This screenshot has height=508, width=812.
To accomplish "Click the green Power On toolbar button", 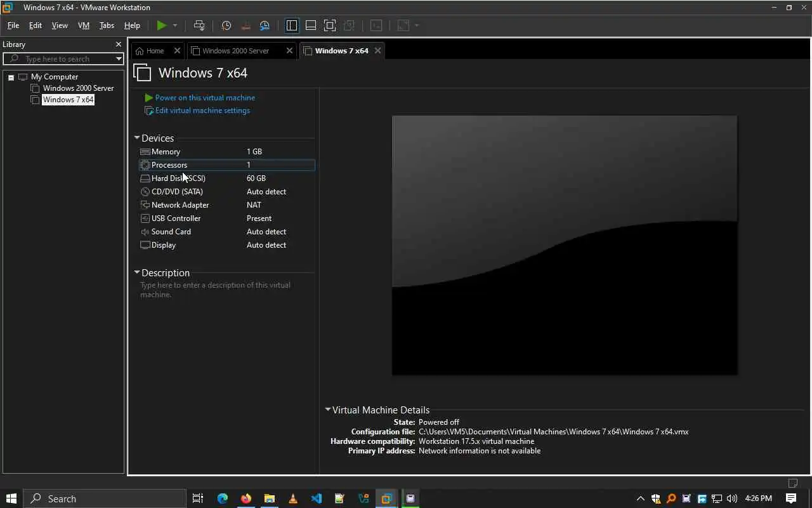I will point(162,25).
